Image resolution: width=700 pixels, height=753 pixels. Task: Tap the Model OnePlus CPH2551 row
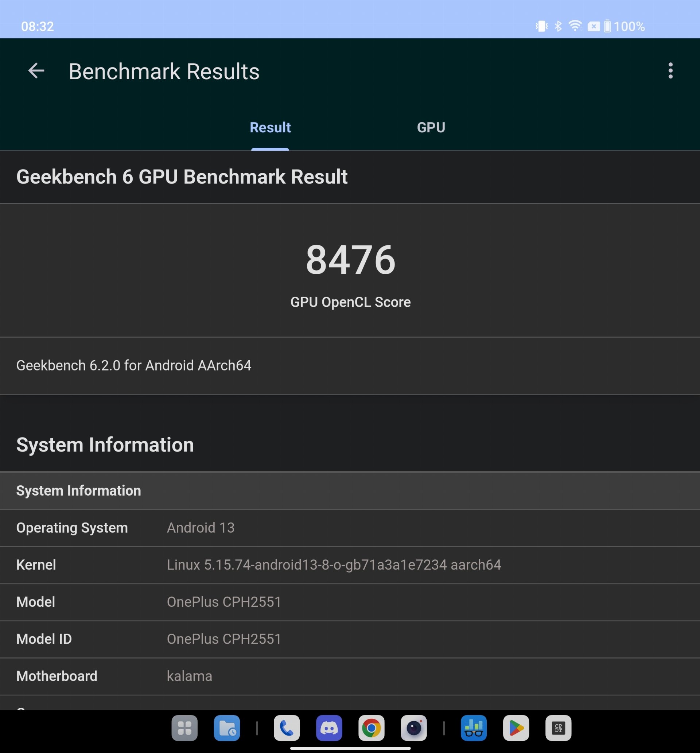(x=350, y=602)
